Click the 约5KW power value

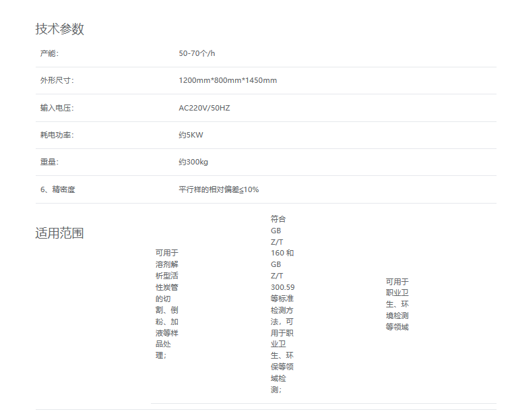click(x=191, y=135)
